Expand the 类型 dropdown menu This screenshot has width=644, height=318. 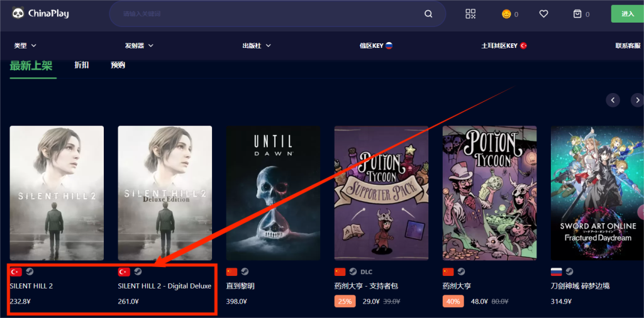point(25,45)
